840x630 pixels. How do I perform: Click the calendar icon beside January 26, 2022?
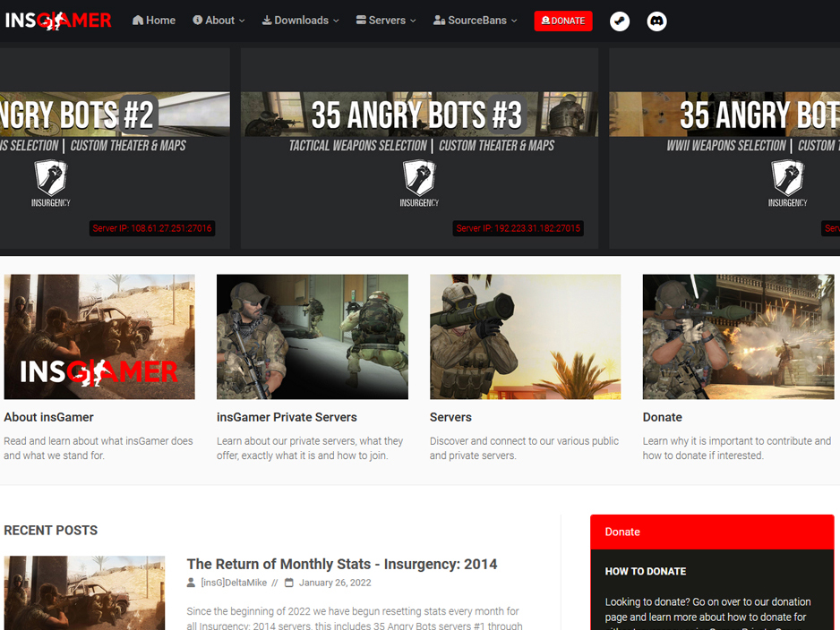(289, 583)
